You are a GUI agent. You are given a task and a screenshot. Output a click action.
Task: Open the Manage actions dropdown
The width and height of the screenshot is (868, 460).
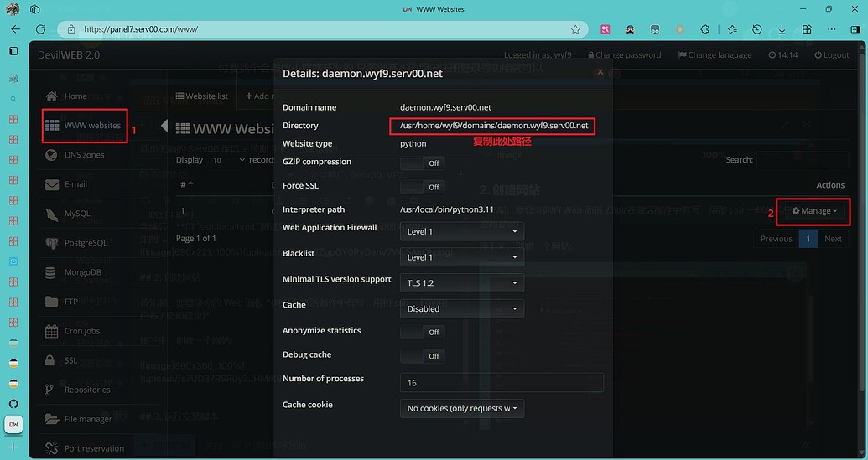813,210
